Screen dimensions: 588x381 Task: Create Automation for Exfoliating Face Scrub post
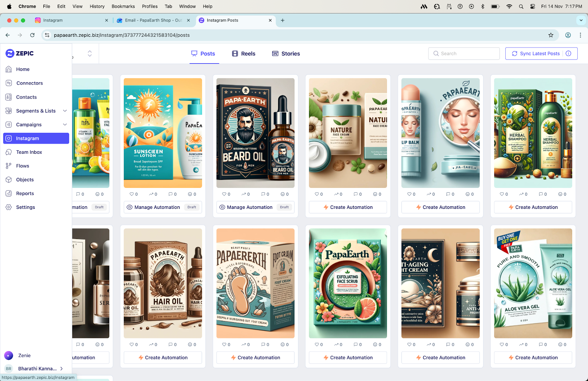[348, 357]
